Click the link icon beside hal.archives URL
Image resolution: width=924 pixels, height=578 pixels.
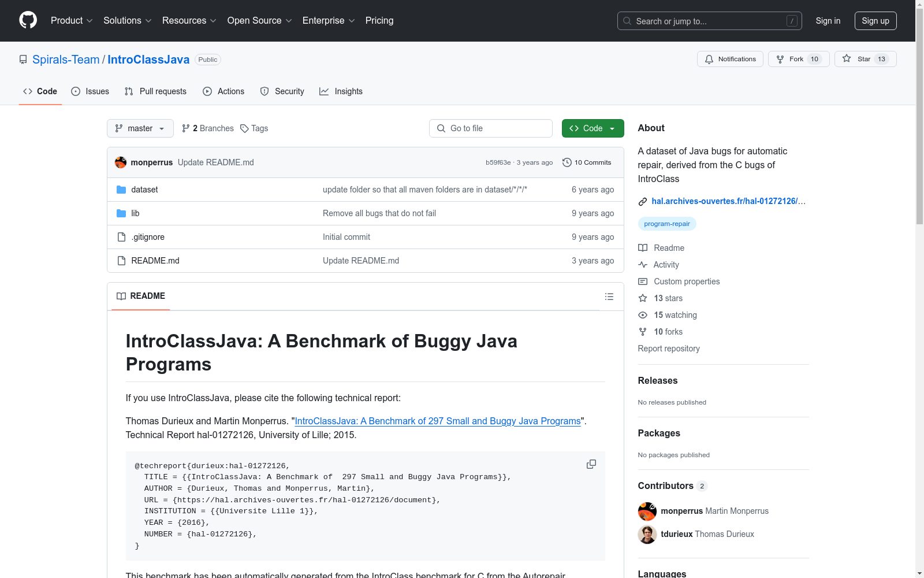coord(643,202)
